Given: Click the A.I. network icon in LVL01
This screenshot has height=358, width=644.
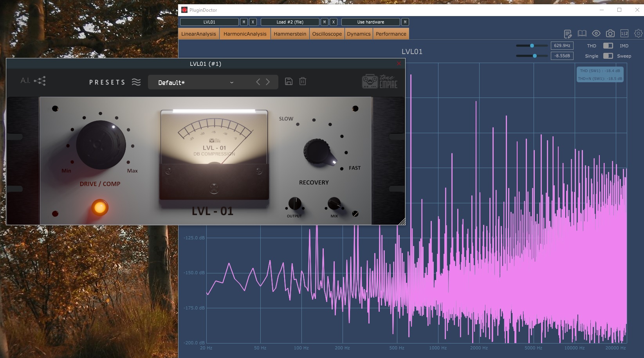Looking at the screenshot, I should (40, 81).
